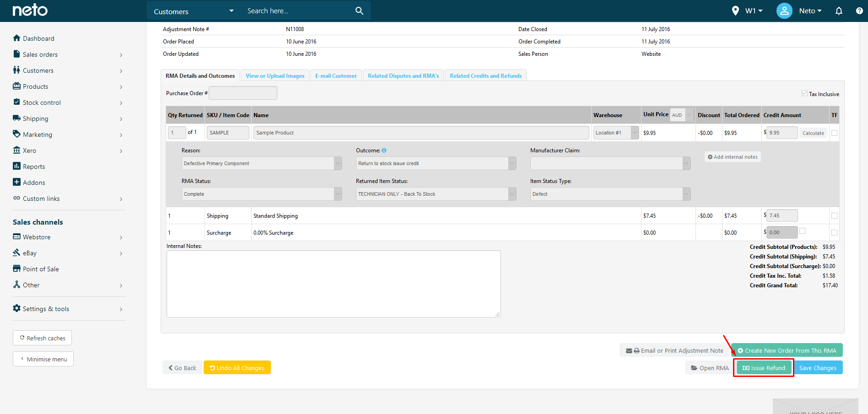Click the Customers people icon in sidebar
Viewport: 868px width, 414px height.
point(17,70)
